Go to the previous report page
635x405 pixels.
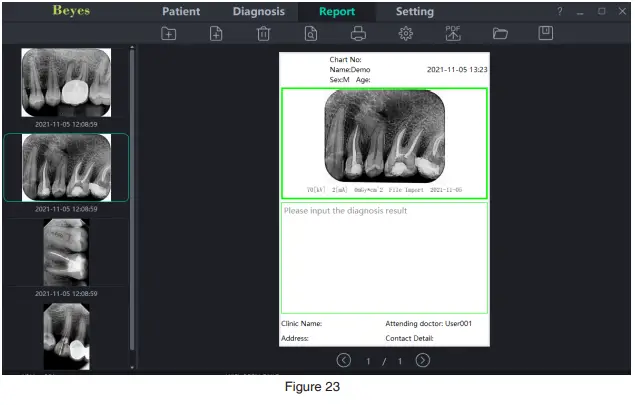pos(344,360)
